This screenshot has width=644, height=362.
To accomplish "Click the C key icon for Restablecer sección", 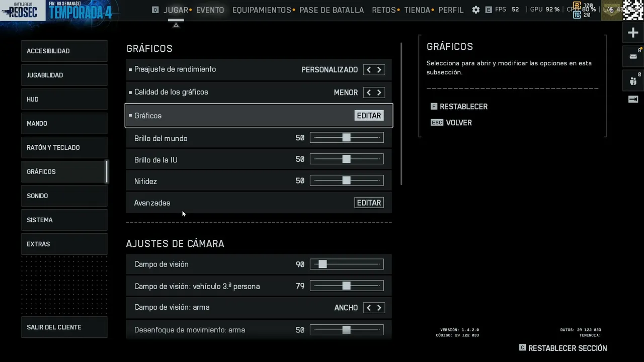I will [x=522, y=347].
